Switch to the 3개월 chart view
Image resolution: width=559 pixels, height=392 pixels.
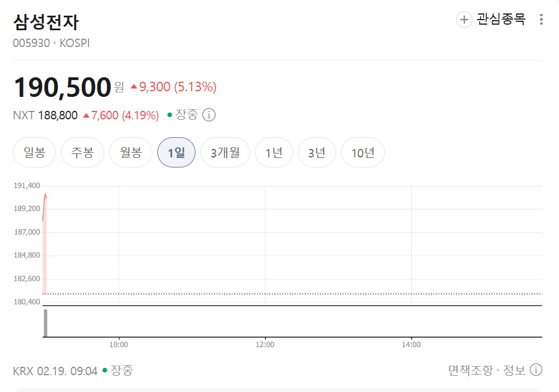pyautogui.click(x=225, y=152)
